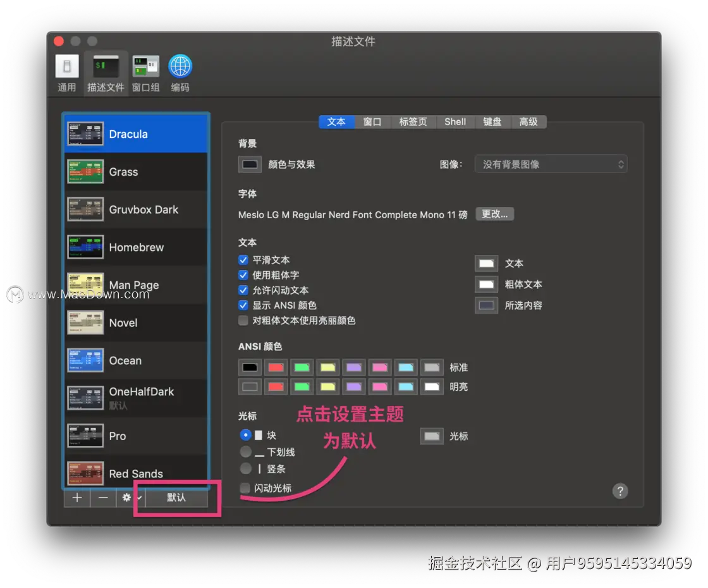
Task: Click the 标准 black ANSI swatch
Action: [x=250, y=367]
